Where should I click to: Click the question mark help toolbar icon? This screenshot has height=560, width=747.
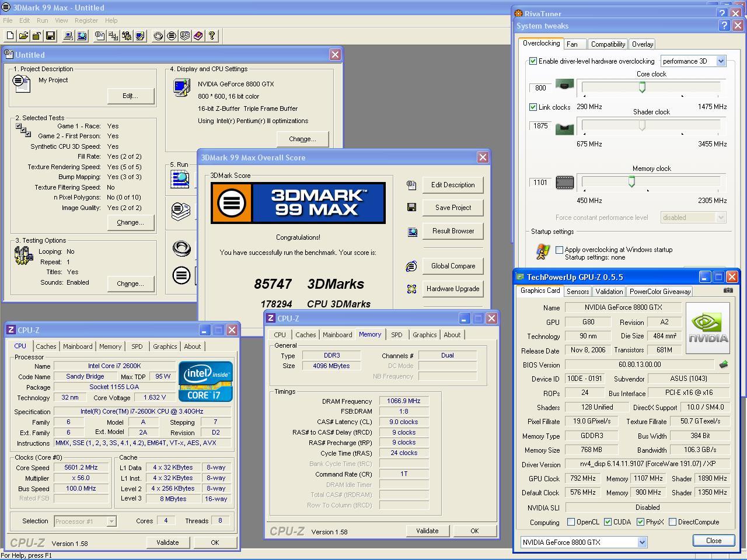[212, 36]
